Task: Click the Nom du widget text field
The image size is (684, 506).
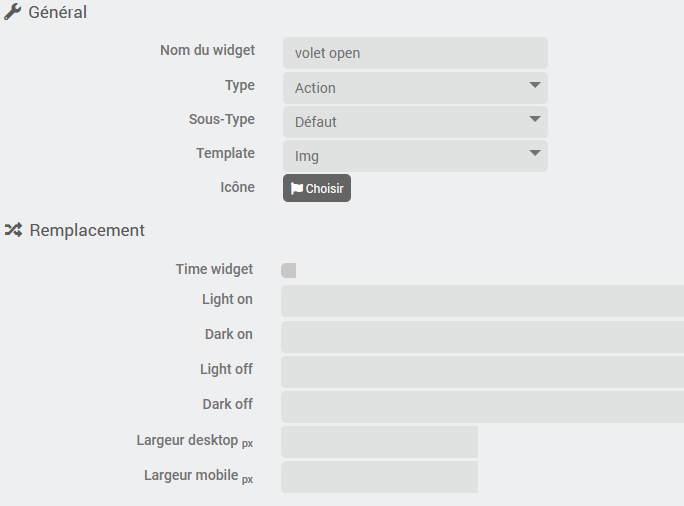Action: tap(415, 53)
